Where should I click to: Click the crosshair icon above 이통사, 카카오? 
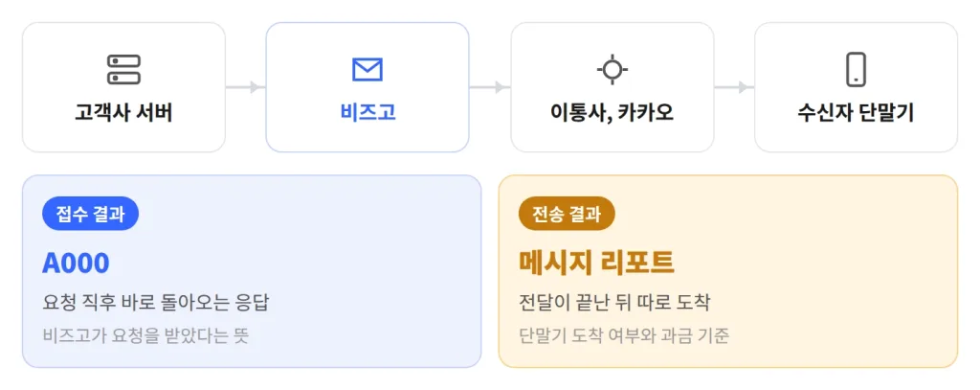612,70
